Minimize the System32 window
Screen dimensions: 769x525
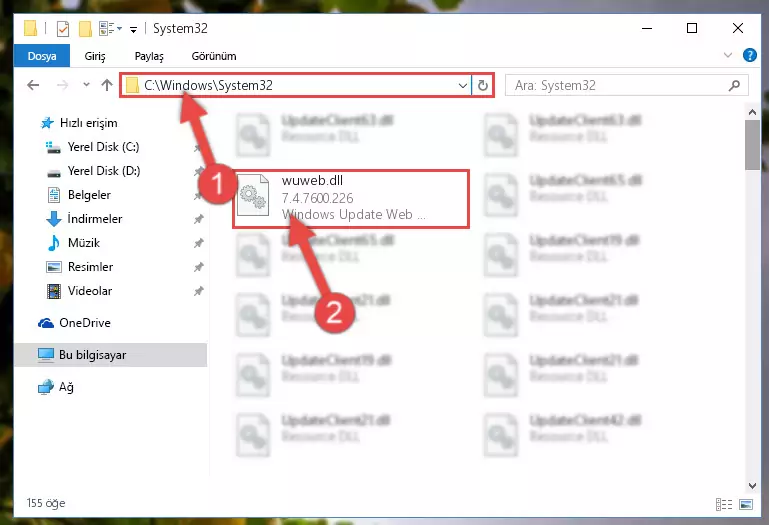tap(647, 28)
